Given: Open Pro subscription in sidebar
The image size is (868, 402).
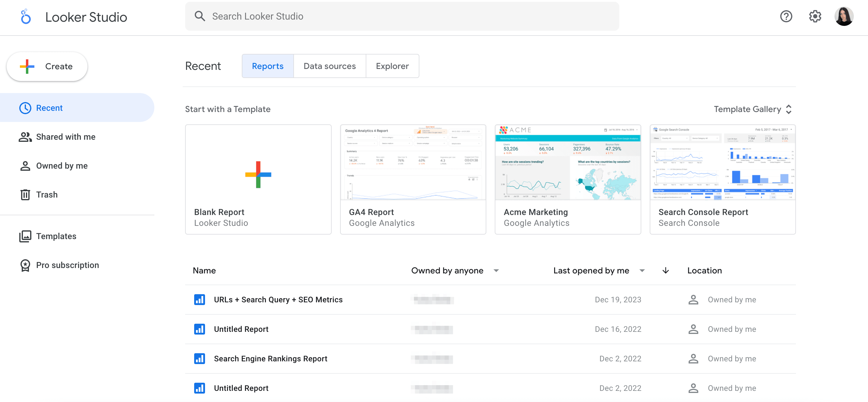Looking at the screenshot, I should 77,265.
